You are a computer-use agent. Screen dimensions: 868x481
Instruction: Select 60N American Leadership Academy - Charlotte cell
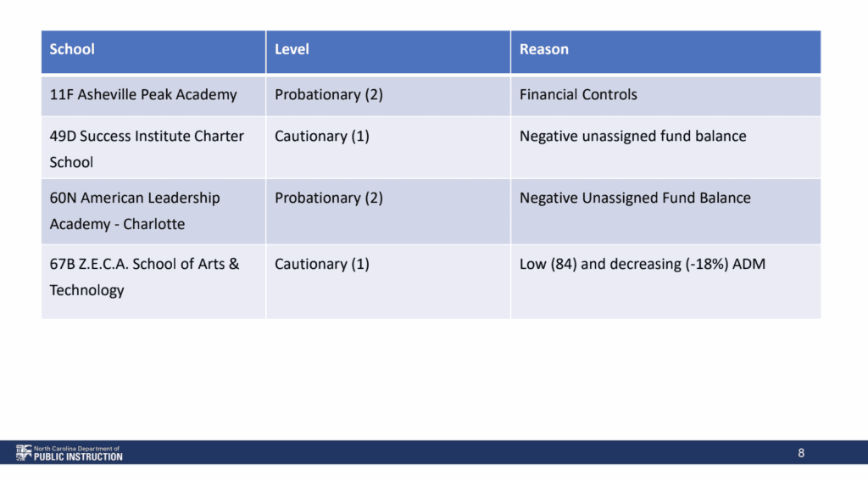[135, 210]
